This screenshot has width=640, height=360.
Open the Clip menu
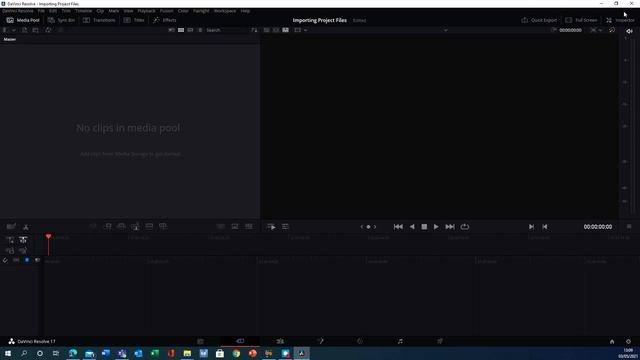pyautogui.click(x=100, y=11)
